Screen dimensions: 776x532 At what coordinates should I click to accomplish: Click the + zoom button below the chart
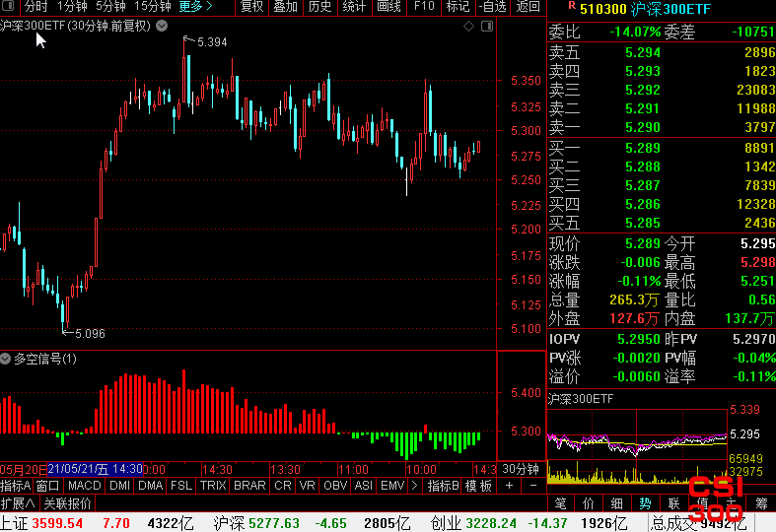pyautogui.click(x=509, y=486)
